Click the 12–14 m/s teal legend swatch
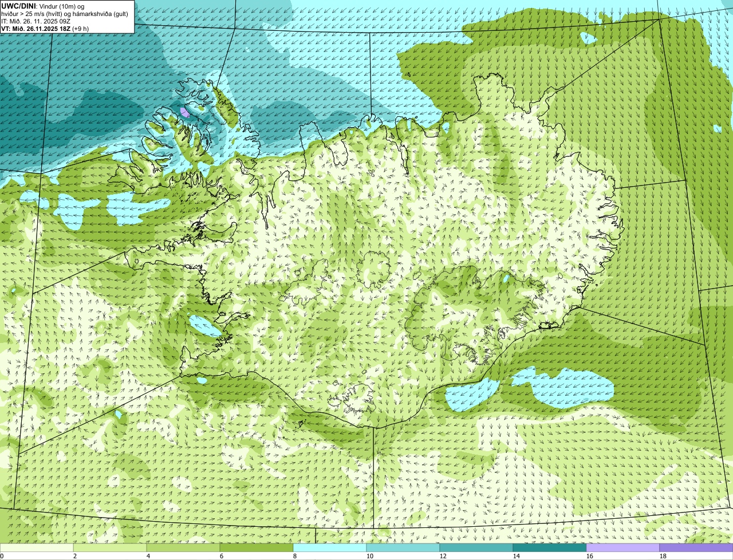 (476, 548)
